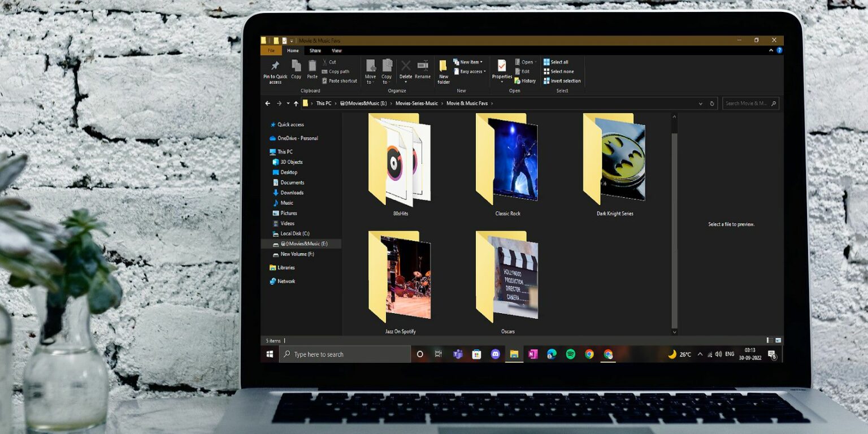The height and width of the screenshot is (434, 868).
Task: Open the Share ribbon tab
Action: click(x=315, y=51)
